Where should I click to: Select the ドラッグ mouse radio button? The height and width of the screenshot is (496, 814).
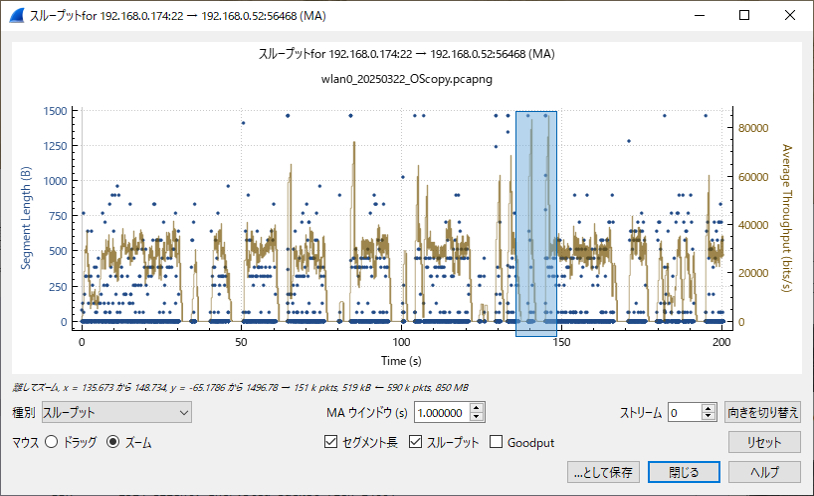(51, 442)
